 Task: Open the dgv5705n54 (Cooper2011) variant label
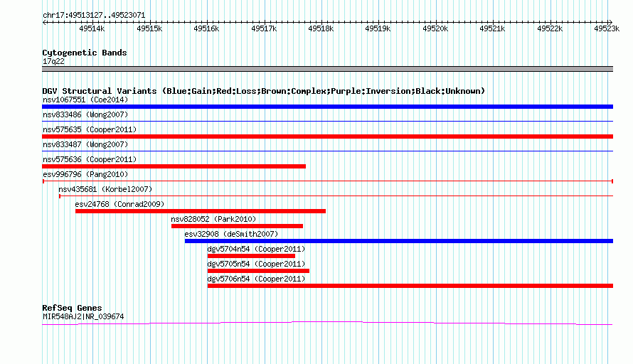pos(256,264)
